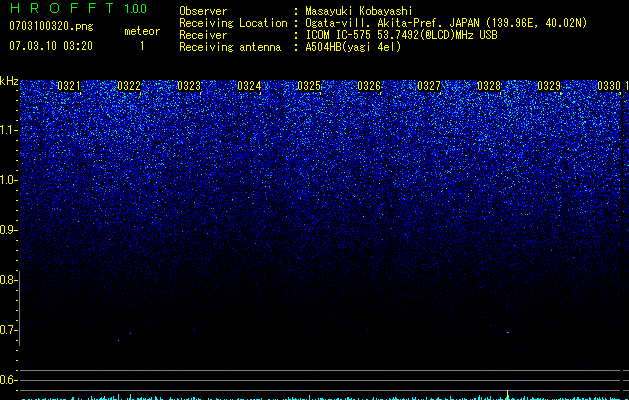Click the Observer field label
The width and height of the screenshot is (629, 400).
point(203,11)
